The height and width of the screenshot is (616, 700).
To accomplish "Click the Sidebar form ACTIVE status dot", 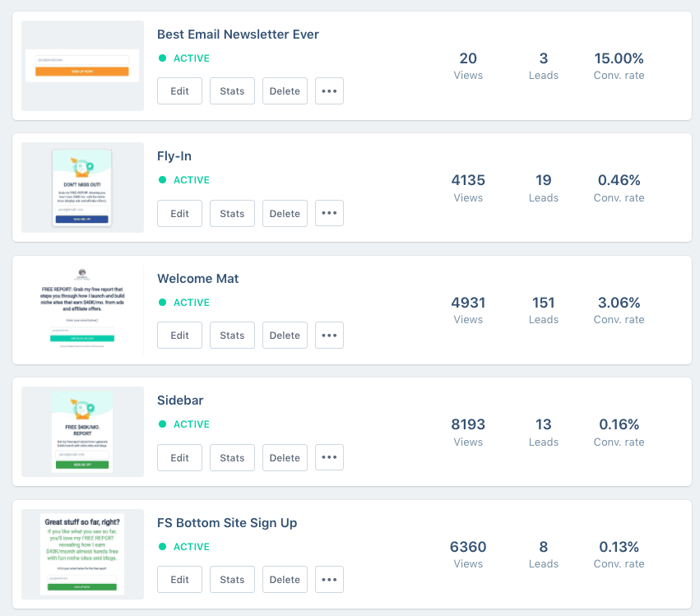I will 163,424.
